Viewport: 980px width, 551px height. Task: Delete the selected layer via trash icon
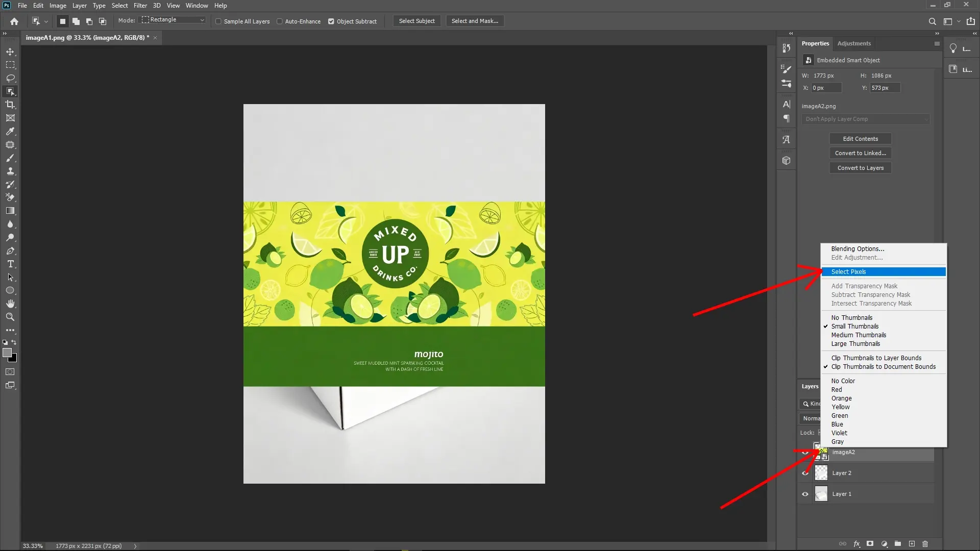click(x=925, y=544)
